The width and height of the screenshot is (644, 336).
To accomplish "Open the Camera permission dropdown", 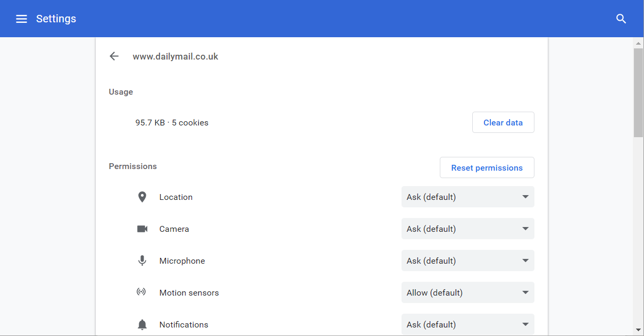I will pyautogui.click(x=468, y=229).
